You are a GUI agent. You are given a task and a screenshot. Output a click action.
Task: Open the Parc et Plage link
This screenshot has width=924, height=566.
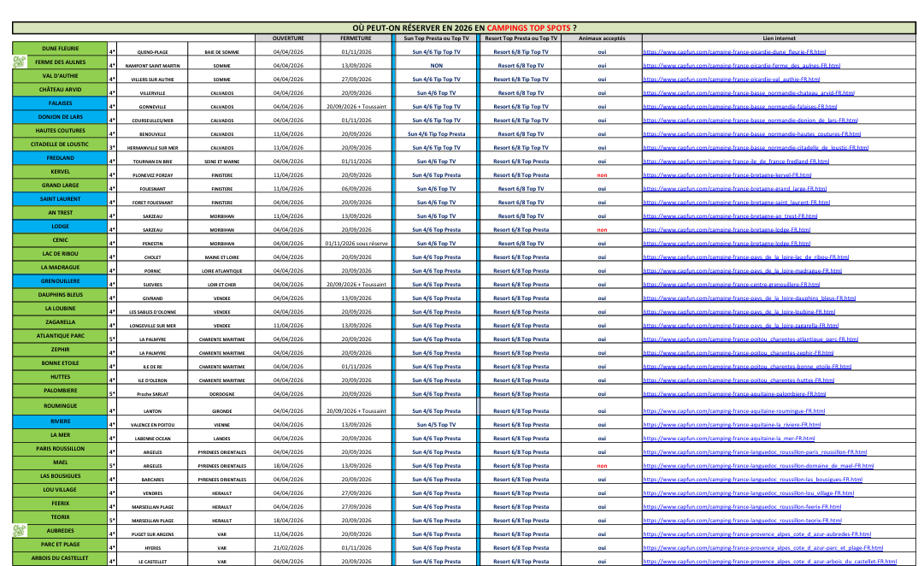(x=762, y=548)
